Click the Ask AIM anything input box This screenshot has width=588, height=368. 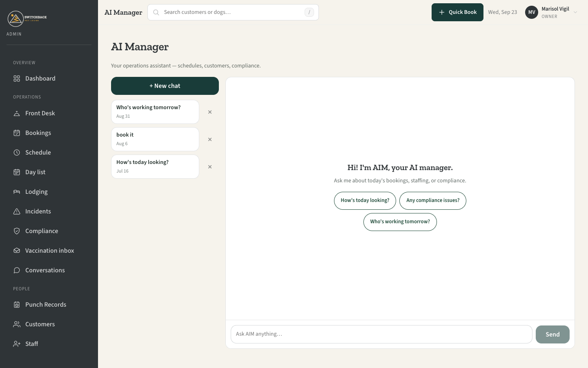(381, 334)
